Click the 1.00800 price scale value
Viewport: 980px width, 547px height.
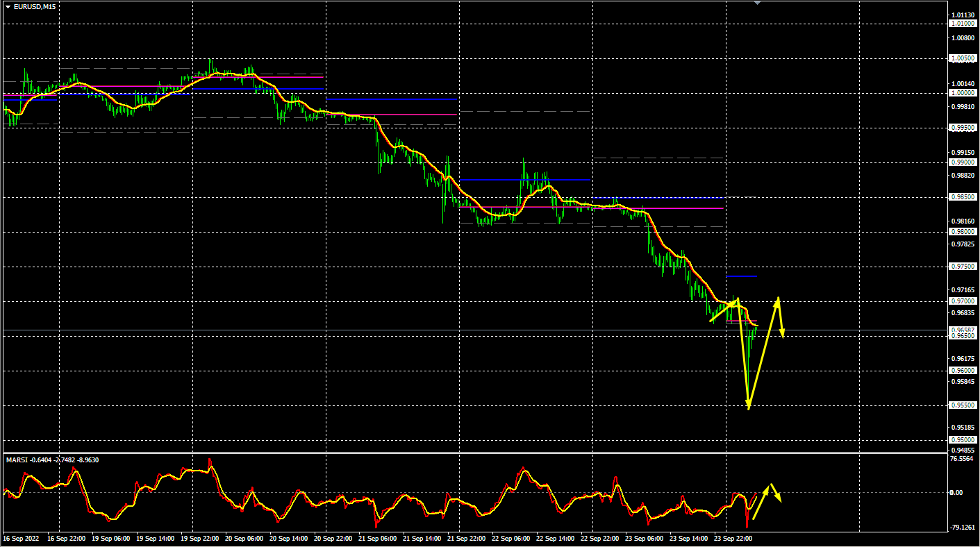961,37
